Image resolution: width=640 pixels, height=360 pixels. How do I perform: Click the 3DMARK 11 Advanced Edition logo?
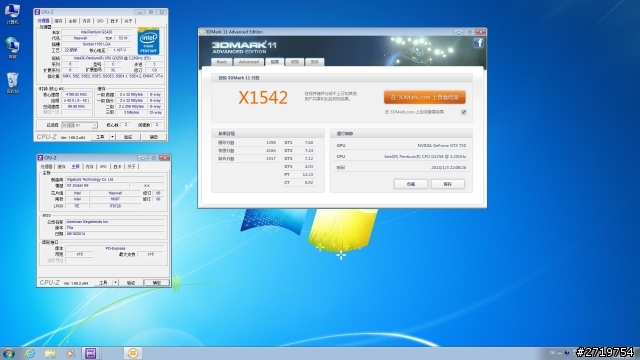(244, 47)
